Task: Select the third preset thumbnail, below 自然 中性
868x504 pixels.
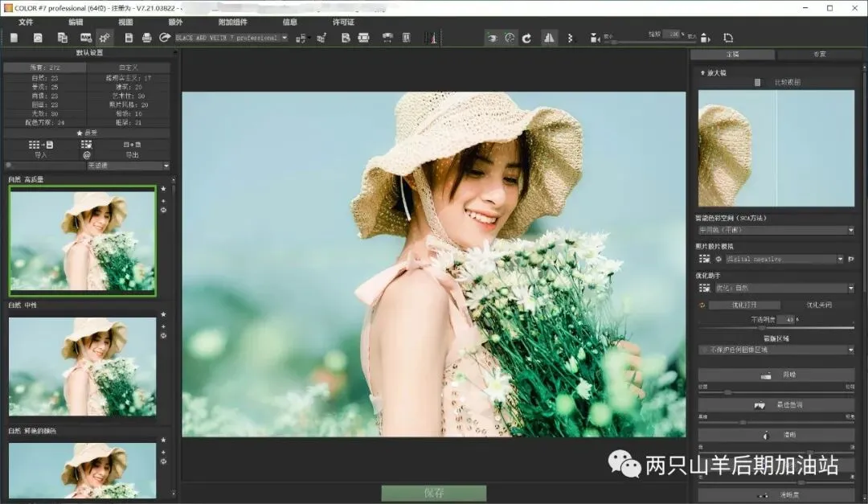Action: point(83,470)
